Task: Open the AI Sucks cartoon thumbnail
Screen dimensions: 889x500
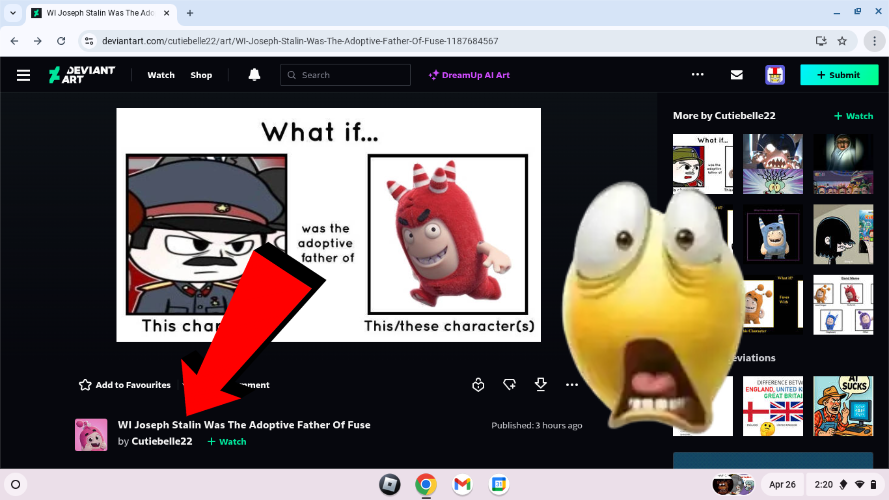Action: [x=843, y=406]
